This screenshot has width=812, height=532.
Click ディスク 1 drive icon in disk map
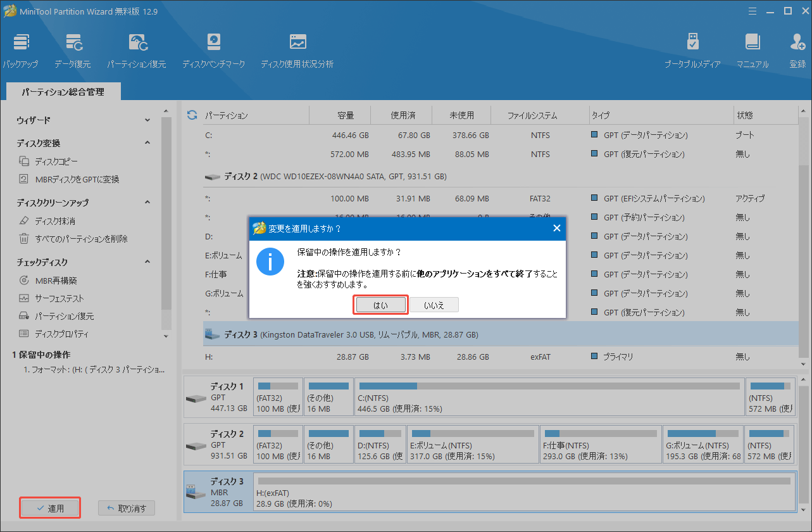(196, 399)
